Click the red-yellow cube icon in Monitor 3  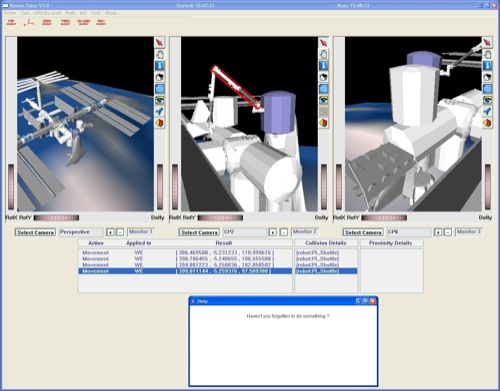487,123
